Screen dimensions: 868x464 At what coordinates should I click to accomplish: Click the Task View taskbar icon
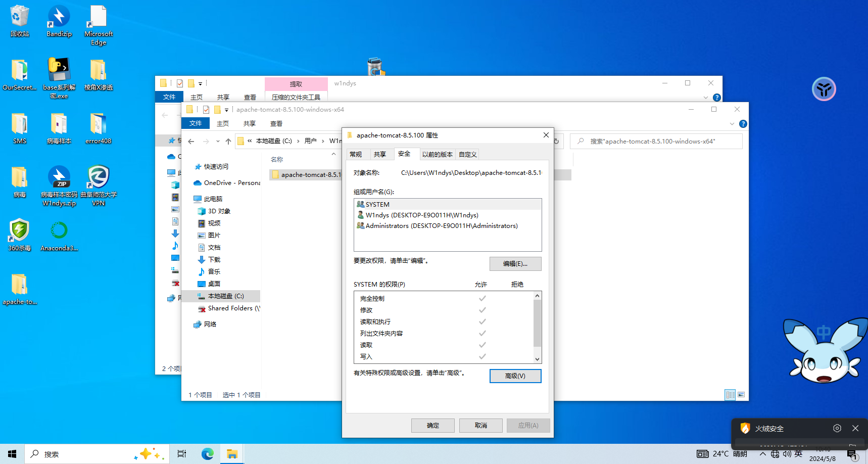tap(182, 454)
